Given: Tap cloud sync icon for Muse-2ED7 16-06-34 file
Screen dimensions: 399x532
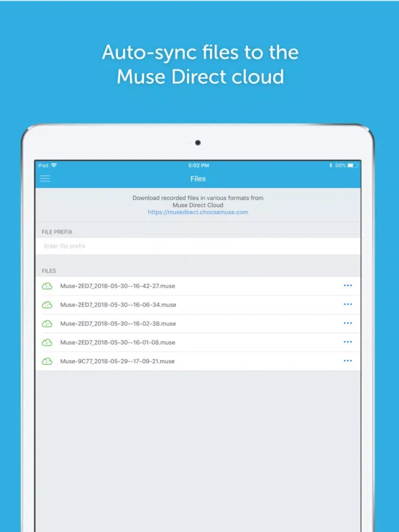Looking at the screenshot, I should (x=47, y=305).
